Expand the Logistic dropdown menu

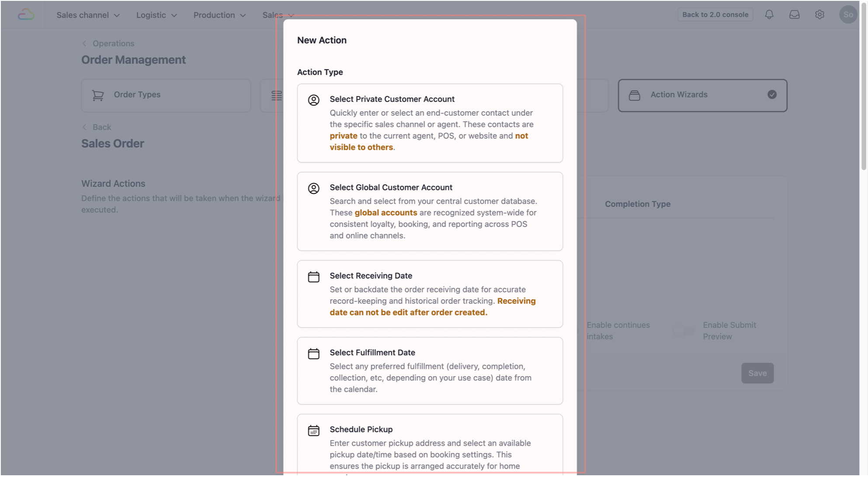point(156,15)
